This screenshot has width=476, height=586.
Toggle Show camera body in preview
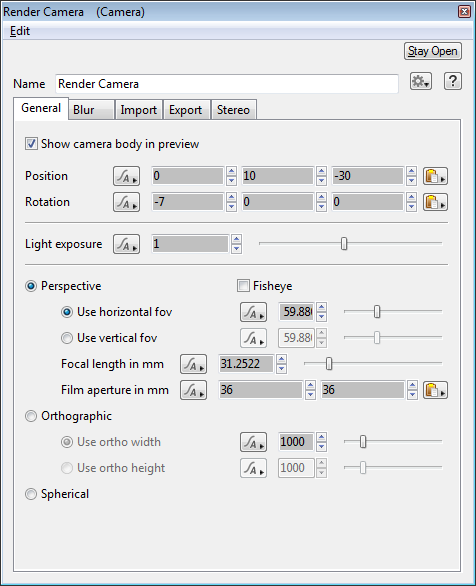point(31,144)
